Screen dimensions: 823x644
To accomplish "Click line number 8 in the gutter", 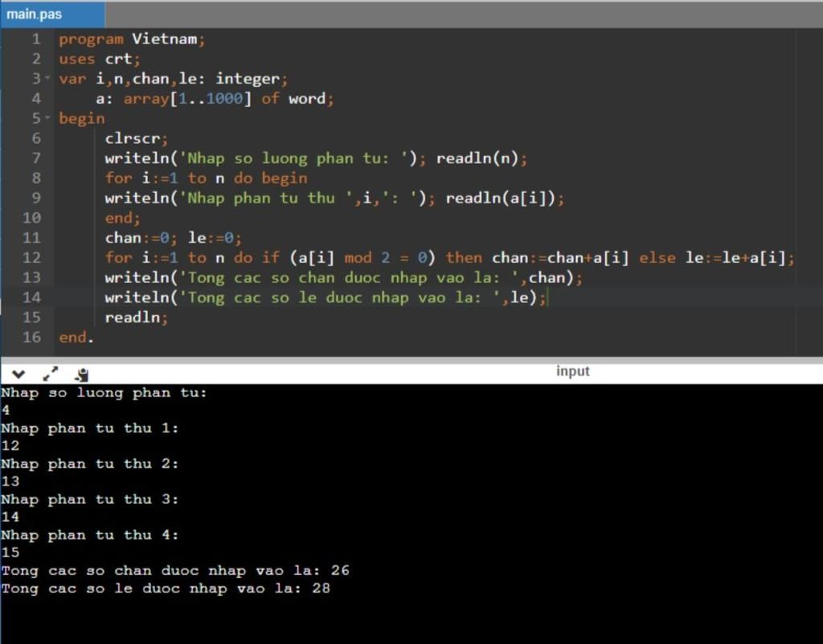I will (36, 178).
